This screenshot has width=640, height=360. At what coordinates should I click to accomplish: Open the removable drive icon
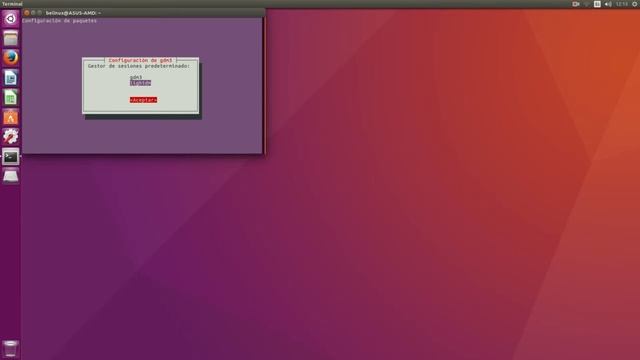coord(11,176)
